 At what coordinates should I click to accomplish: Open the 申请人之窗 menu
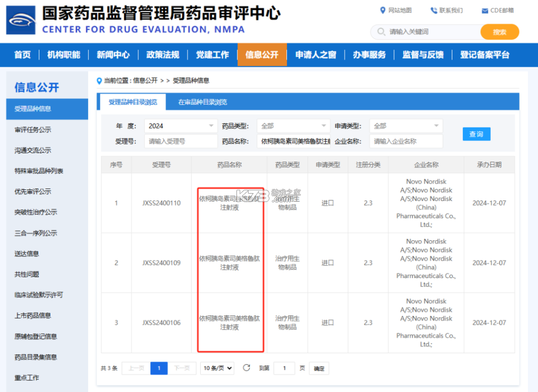pos(316,55)
